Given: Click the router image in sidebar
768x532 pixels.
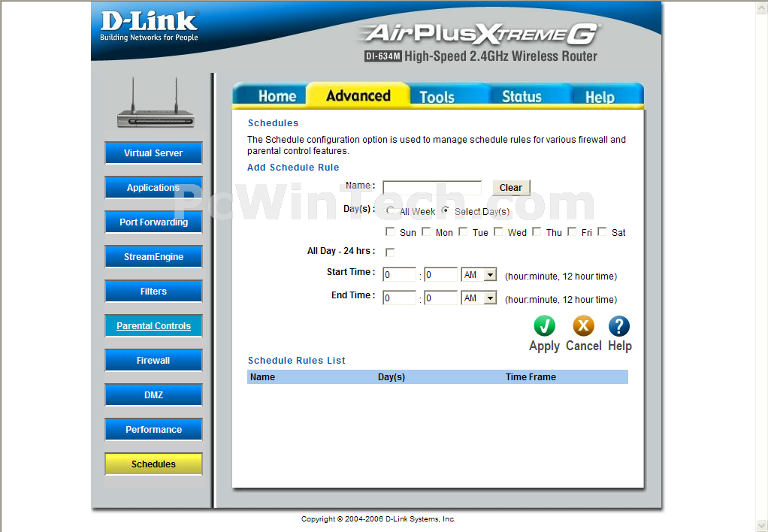Looking at the screenshot, I should 156,104.
